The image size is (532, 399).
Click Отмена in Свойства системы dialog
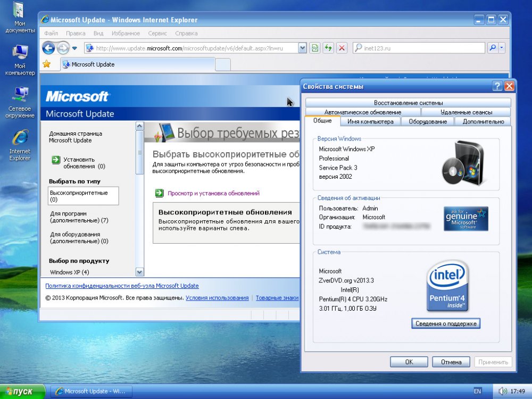(x=451, y=362)
